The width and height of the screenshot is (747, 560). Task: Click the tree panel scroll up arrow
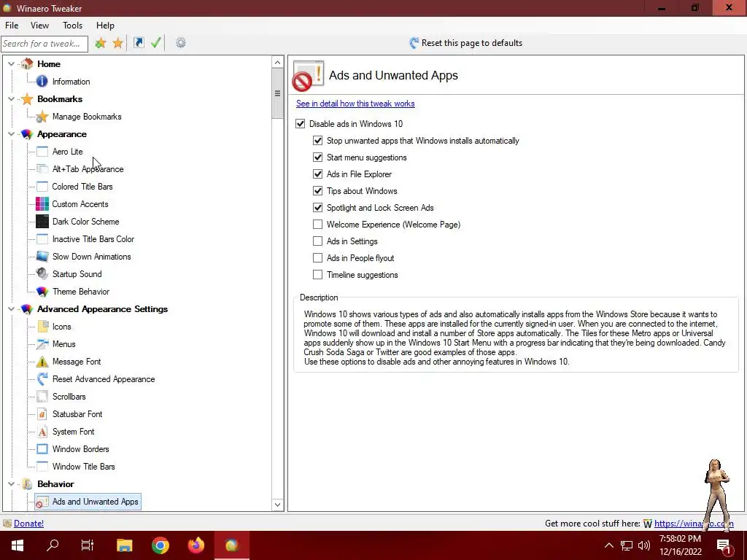point(278,63)
